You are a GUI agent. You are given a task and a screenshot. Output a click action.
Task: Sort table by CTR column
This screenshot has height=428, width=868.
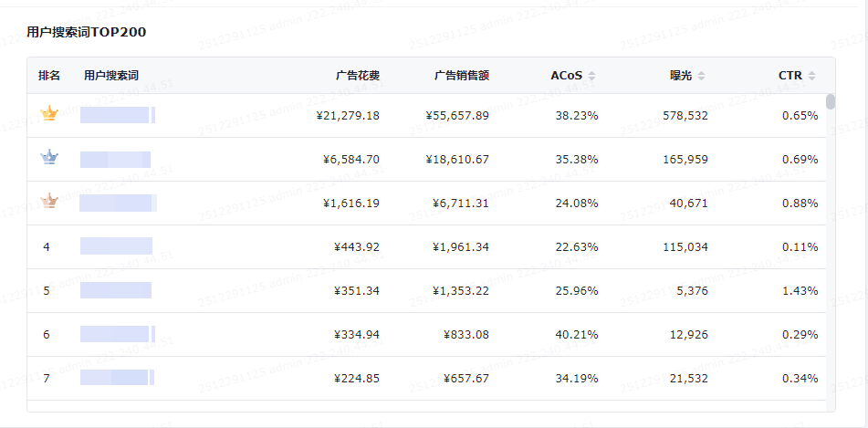[811, 76]
